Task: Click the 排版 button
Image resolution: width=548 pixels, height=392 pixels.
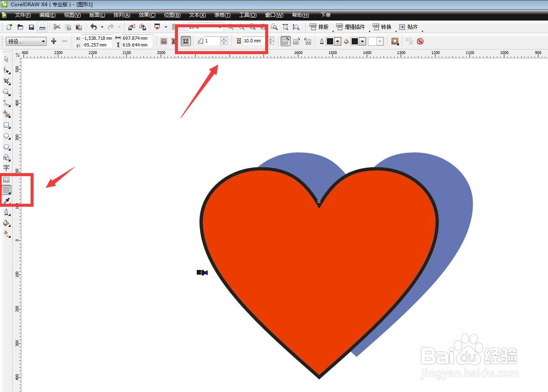Action: pos(319,27)
